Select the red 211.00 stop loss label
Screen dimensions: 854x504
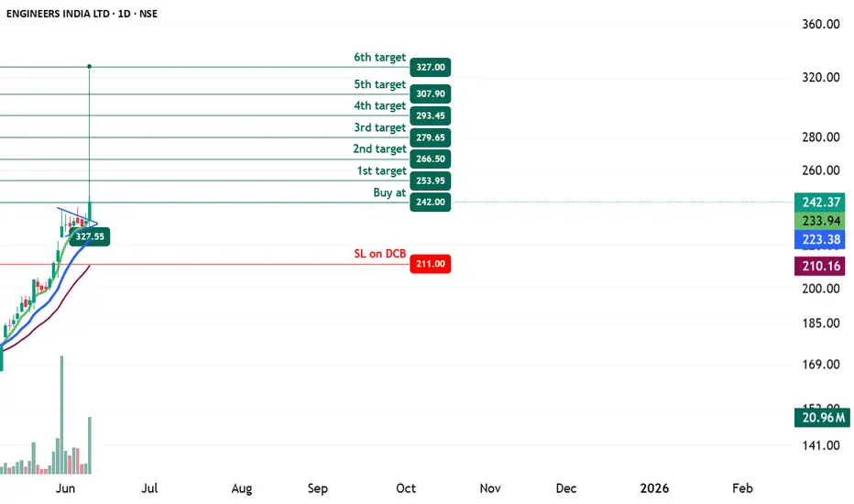tap(431, 264)
